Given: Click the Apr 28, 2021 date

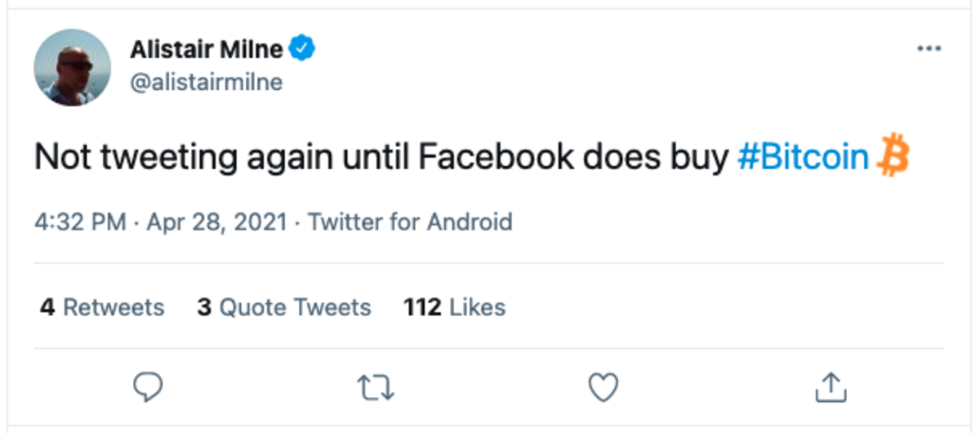Looking at the screenshot, I should point(216,221).
